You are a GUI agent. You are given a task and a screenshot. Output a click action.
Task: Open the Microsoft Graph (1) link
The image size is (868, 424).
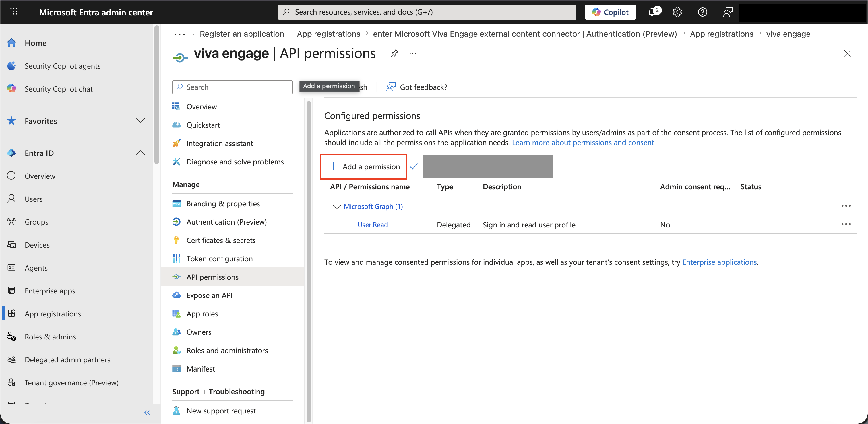373,207
